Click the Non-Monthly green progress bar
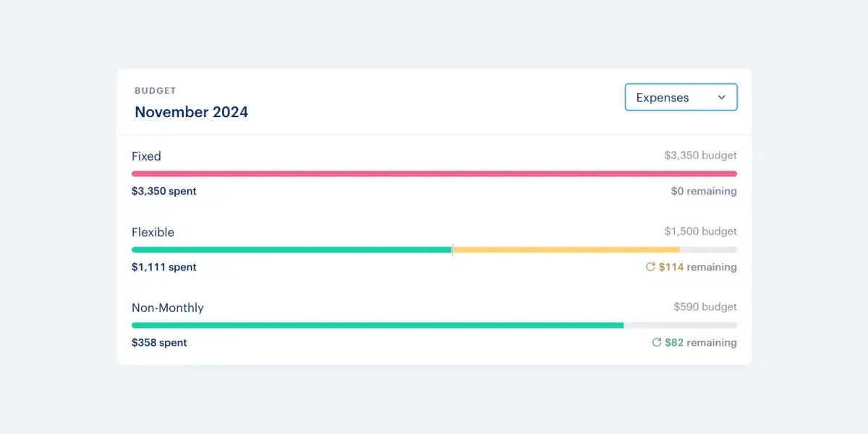 click(x=377, y=325)
